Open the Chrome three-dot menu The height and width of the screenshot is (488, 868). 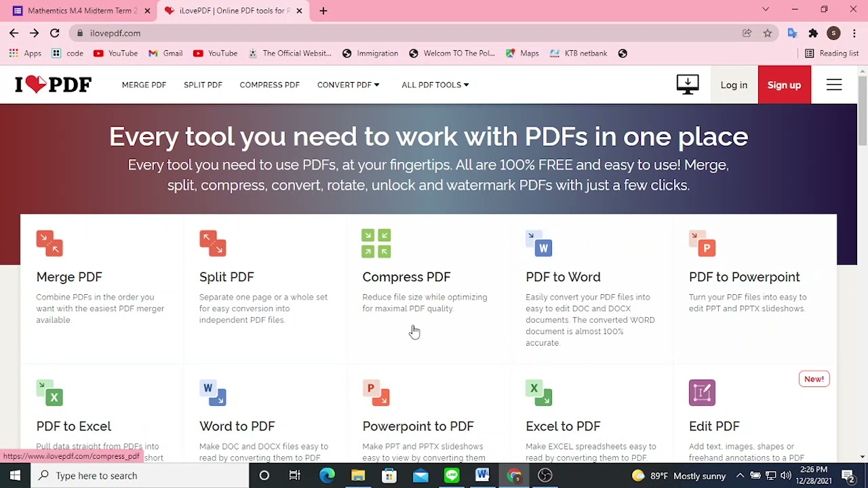point(854,33)
